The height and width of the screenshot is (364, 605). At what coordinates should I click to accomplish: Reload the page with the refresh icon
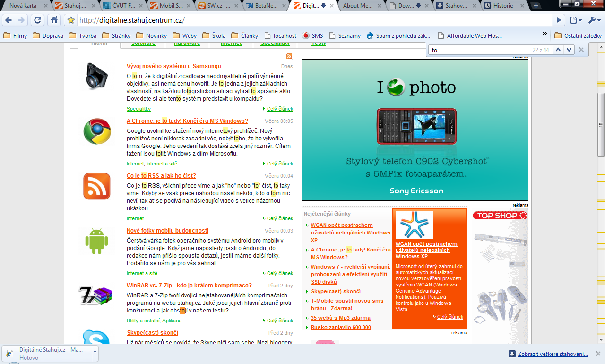(37, 20)
